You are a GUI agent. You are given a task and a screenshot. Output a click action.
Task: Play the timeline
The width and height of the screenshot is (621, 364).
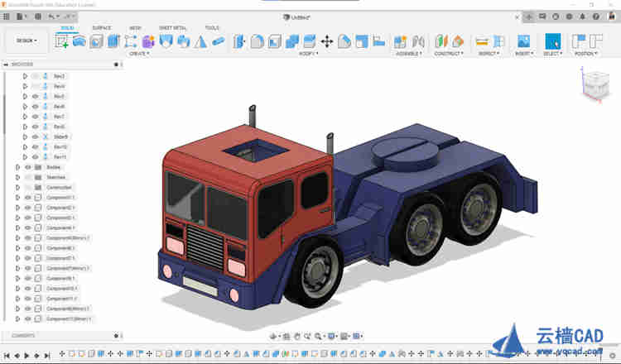[x=26, y=355]
